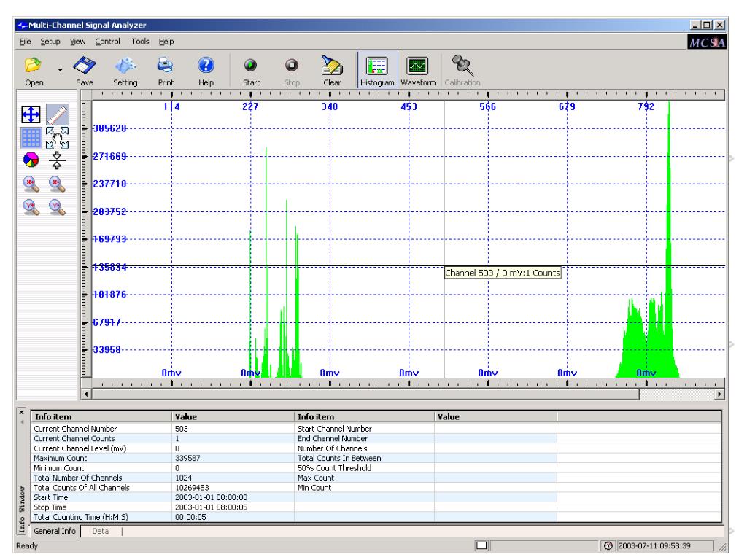Zoom in on the X axis
Viewport: 747px width, 560px height.
[31, 184]
